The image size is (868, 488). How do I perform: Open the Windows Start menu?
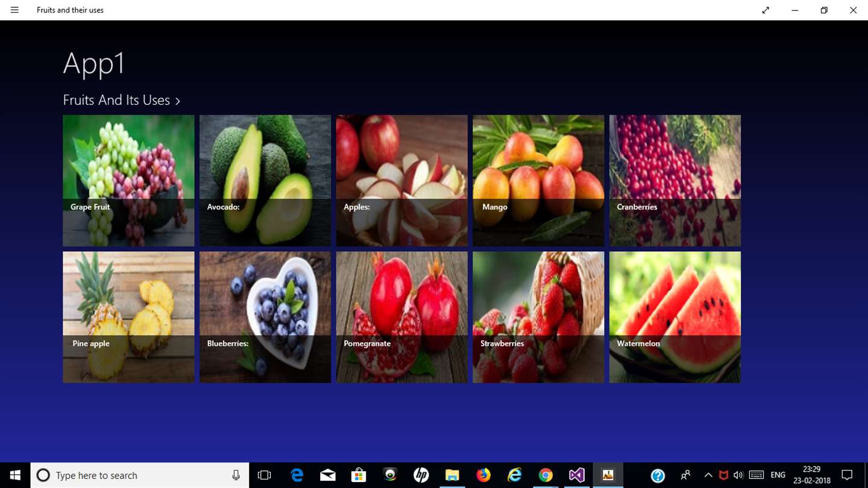[x=15, y=475]
